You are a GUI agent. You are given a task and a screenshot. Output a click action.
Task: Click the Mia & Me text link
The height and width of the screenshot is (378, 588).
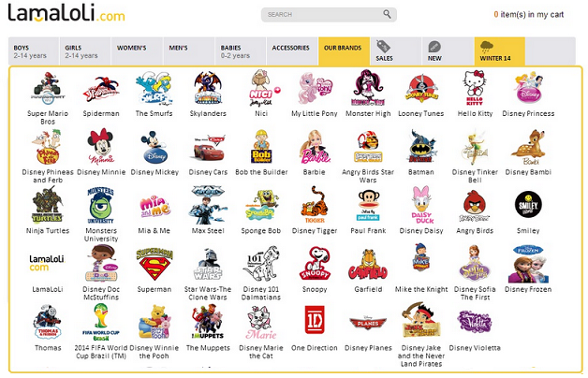click(154, 230)
